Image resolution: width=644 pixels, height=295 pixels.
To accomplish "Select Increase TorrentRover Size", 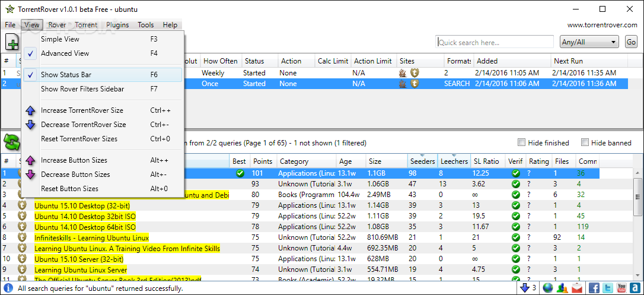I will coord(102,110).
